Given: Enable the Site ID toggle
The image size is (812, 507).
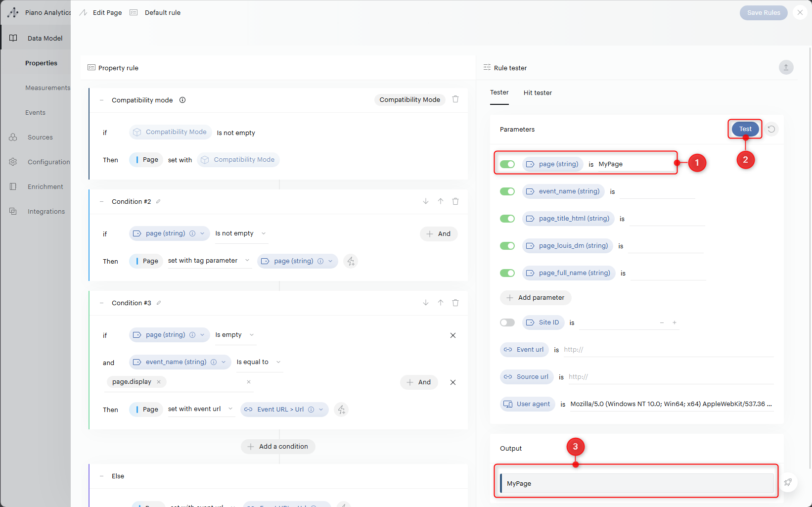Looking at the screenshot, I should coord(507,323).
